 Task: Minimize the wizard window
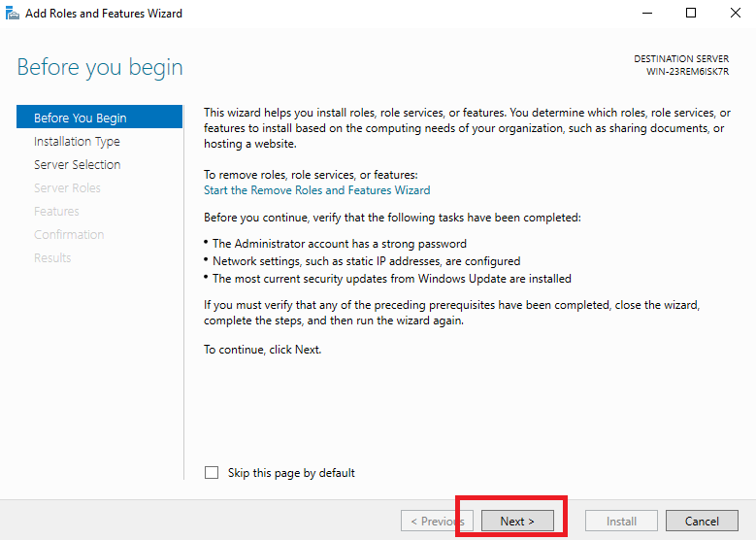(647, 13)
